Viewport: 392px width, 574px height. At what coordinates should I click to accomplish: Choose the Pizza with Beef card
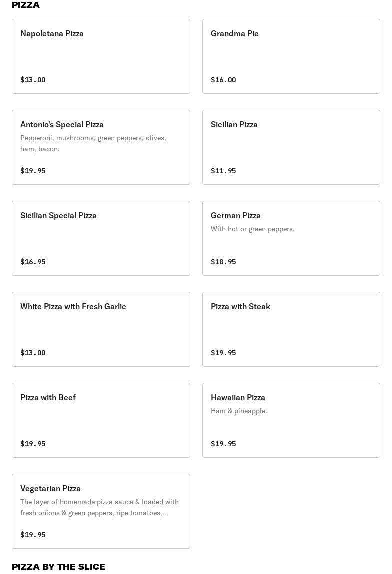[x=101, y=420]
